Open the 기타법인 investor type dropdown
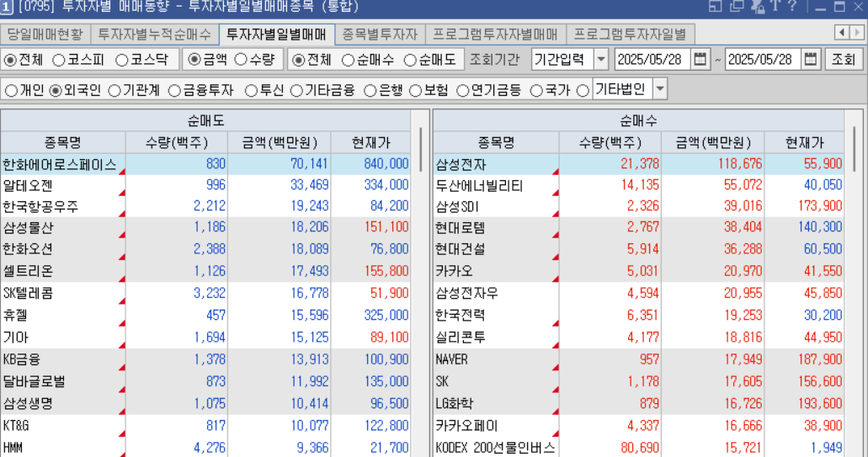The width and height of the screenshot is (868, 457). click(x=660, y=89)
